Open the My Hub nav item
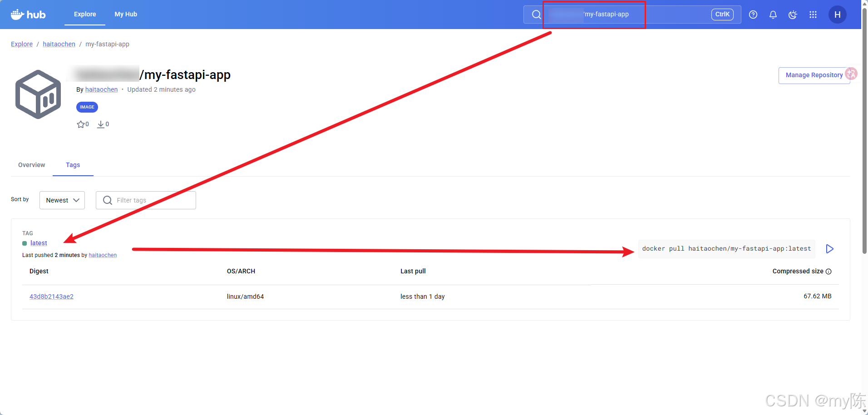Screen dimensions: 868x415 point(126,15)
